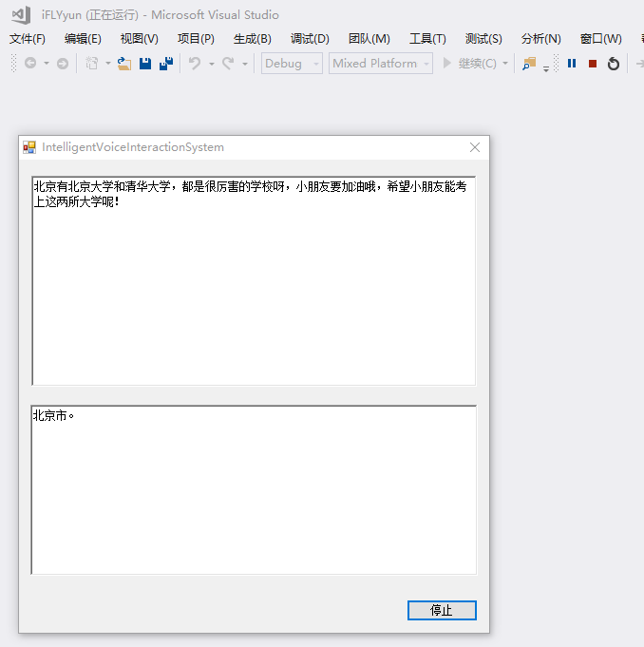
Task: Open the 团队(M) menu
Action: [x=369, y=39]
